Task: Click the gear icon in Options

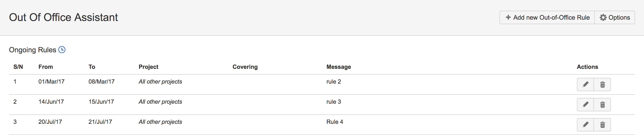Action: click(603, 17)
